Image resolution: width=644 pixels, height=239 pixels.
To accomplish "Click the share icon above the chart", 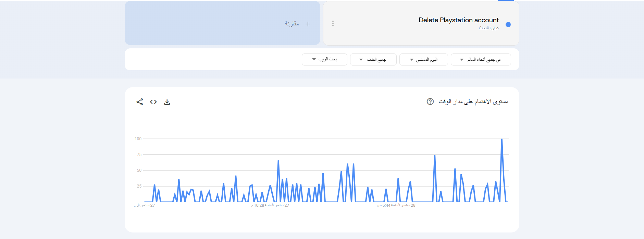I will (x=140, y=102).
